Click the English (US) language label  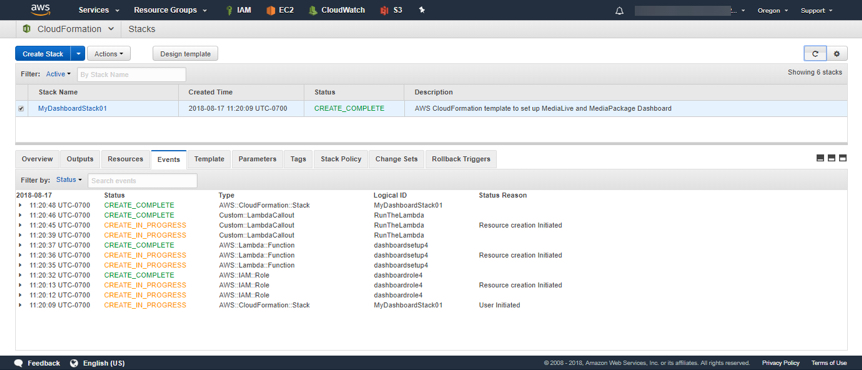pos(104,363)
